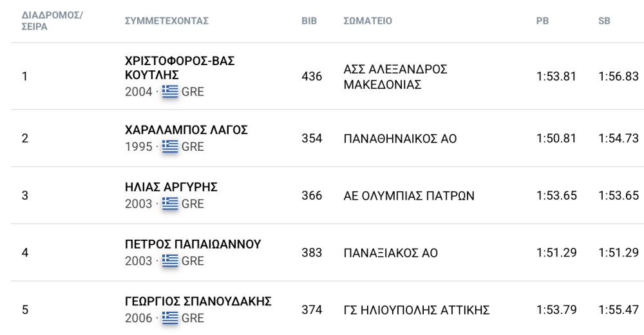Select club ΑΕ ΟΛΥΜΠΙΑΣ ΠΑΤΡΩΝ
The image size is (644, 335).
pos(409,196)
